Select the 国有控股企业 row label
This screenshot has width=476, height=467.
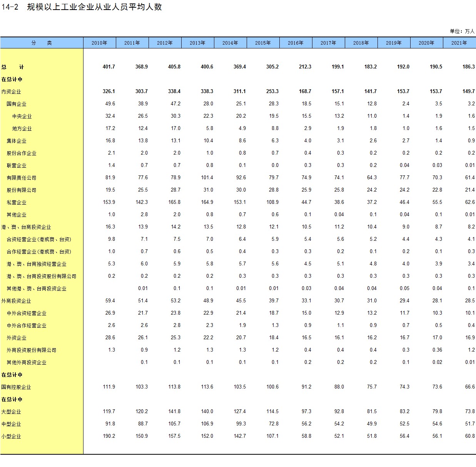point(16,387)
